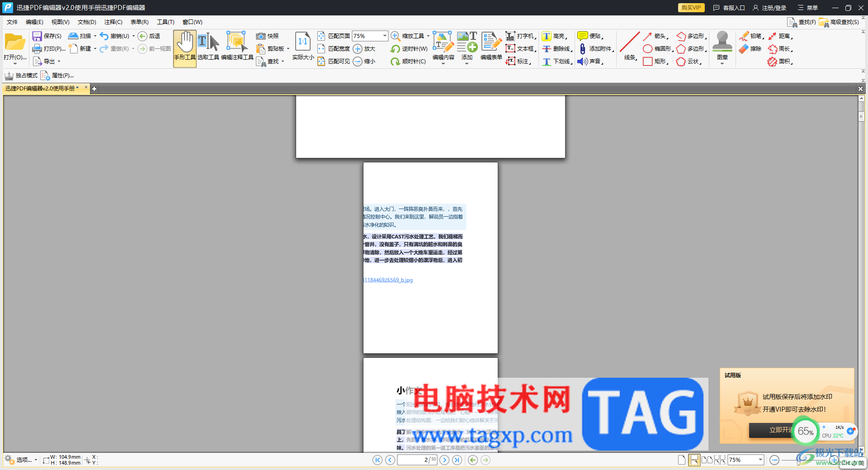Open the 视图(V) menu
This screenshot has width=868, height=470.
60,22
